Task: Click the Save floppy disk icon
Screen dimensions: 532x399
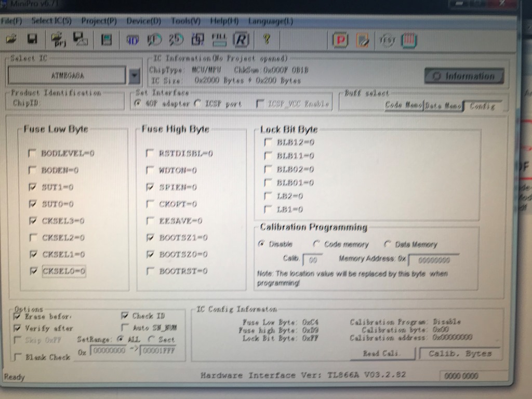Action: [32, 39]
